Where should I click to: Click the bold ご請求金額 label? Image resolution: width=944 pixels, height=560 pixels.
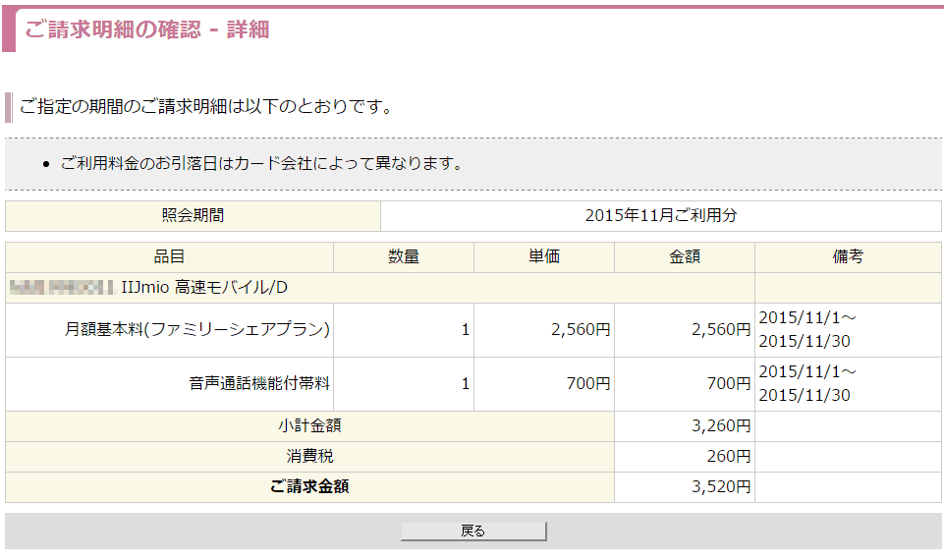(309, 487)
